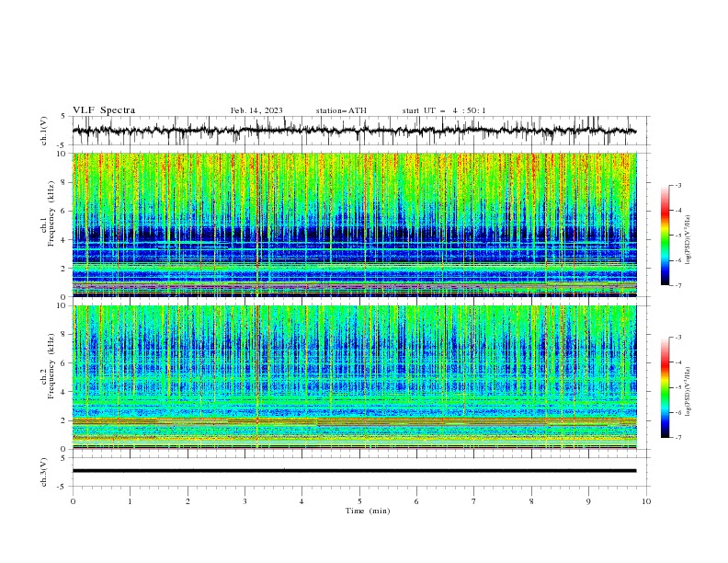
Task: Click time axis tick label "7"
Action: coord(474,501)
